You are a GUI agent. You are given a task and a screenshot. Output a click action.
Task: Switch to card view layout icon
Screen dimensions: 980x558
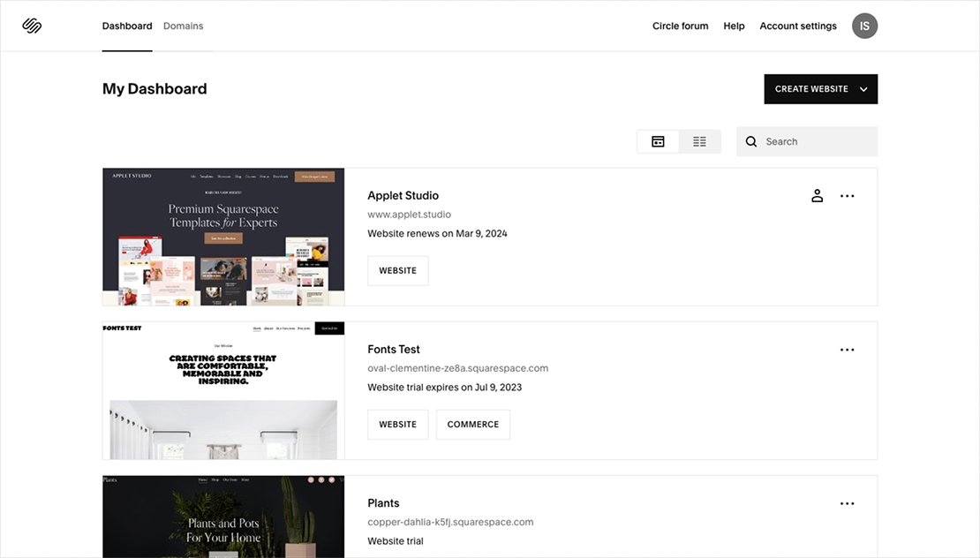pyautogui.click(x=658, y=140)
